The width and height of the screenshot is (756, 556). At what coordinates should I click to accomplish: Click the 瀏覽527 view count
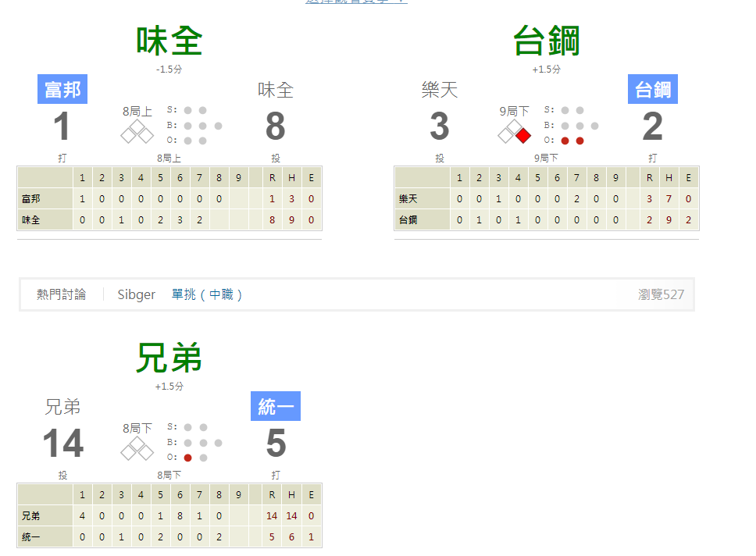(661, 294)
